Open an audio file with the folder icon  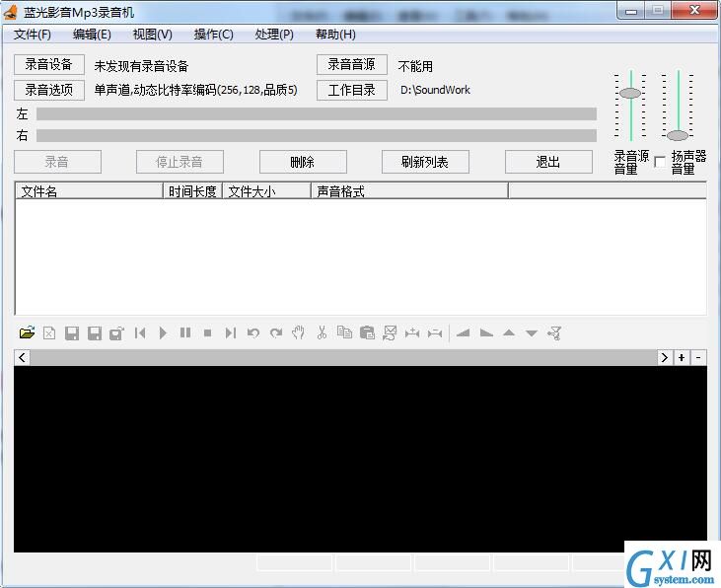28,332
